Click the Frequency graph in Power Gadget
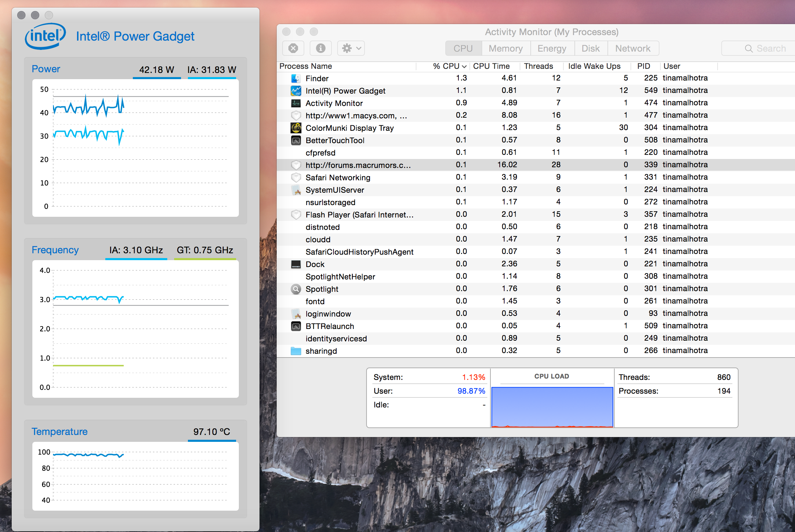This screenshot has height=532, width=795. (x=136, y=329)
